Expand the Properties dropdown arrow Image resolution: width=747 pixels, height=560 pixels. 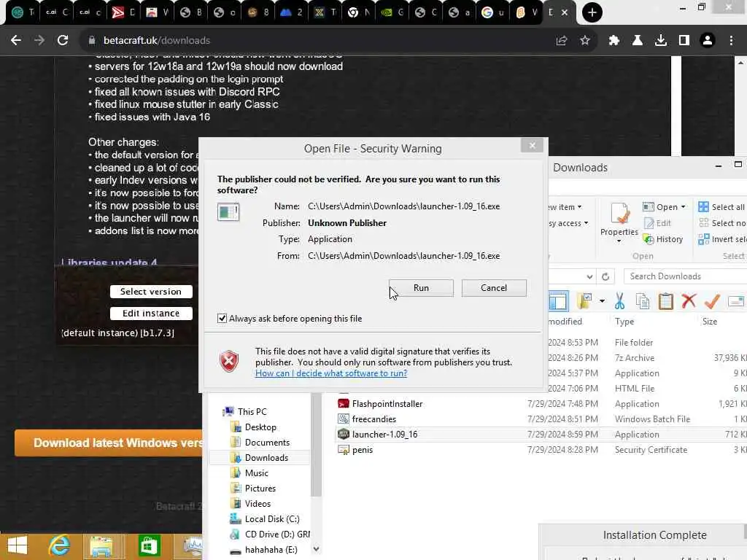pyautogui.click(x=619, y=241)
